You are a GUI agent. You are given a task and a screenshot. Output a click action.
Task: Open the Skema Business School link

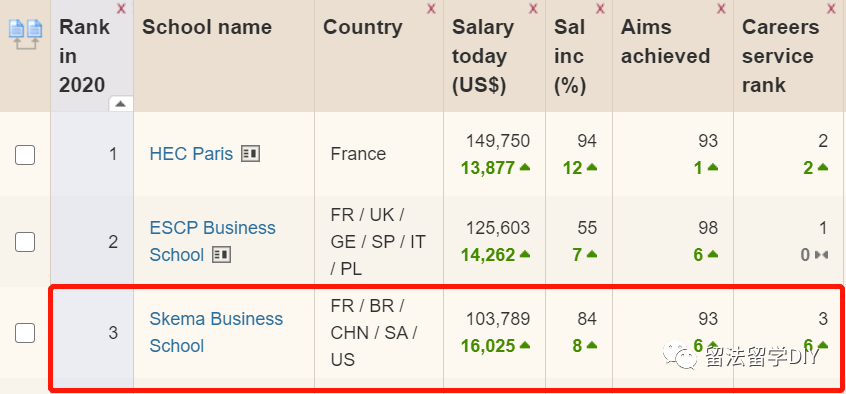point(216,332)
